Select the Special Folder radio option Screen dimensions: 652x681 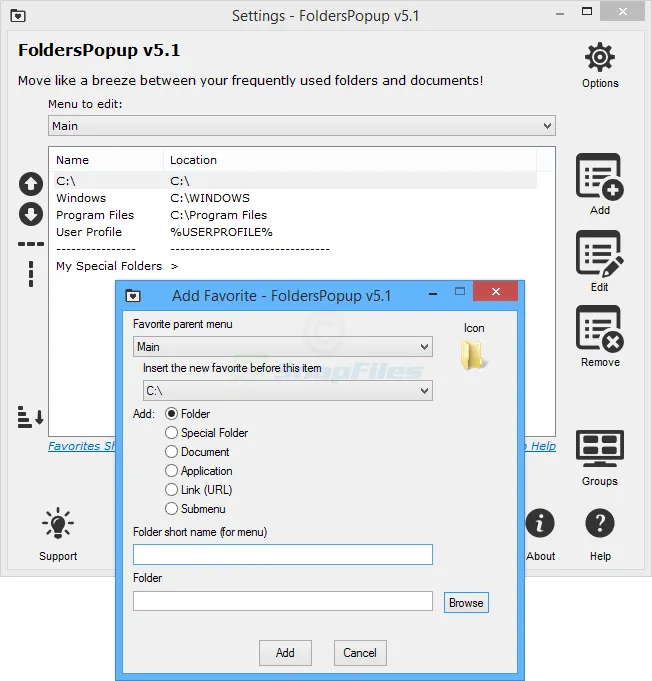coord(172,433)
